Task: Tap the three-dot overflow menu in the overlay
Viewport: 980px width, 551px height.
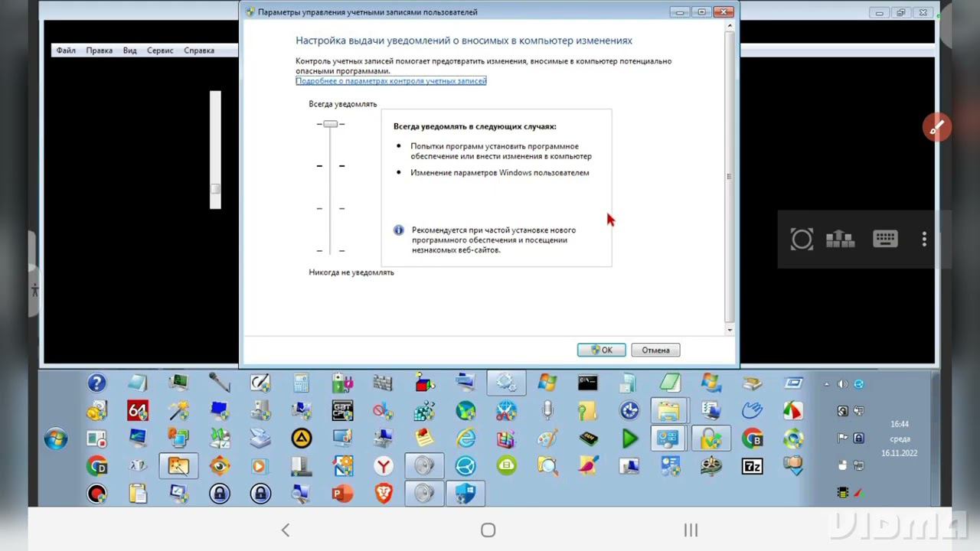Action: coord(924,240)
